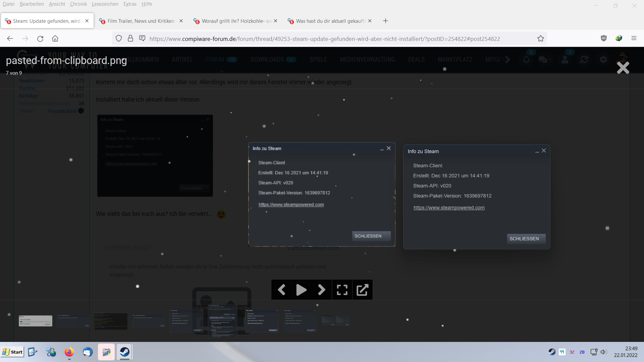
Task: Select the fifth thumbnail, an Info zu Steam image
Action: point(186,321)
